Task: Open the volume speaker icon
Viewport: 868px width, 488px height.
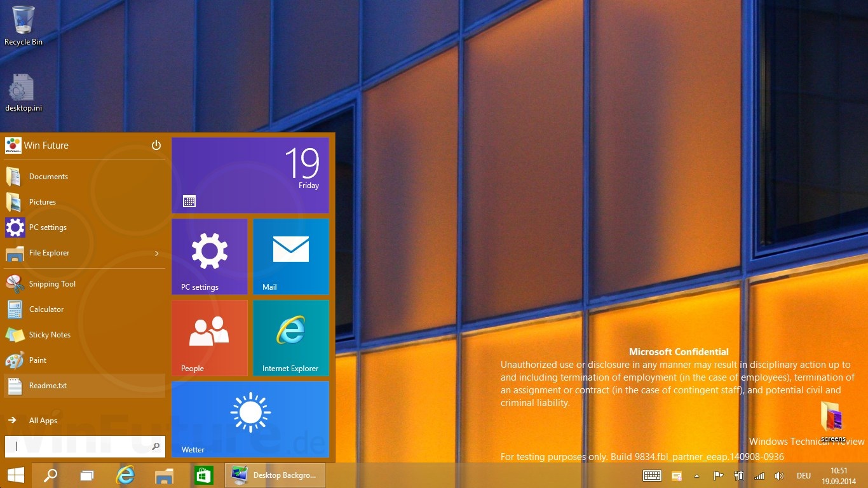Action: (x=779, y=475)
